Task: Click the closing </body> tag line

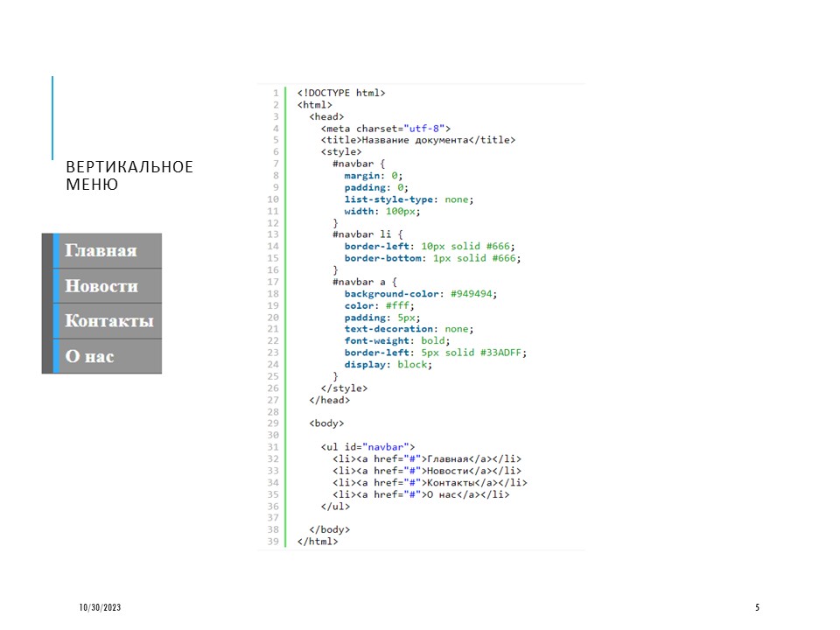Action: point(330,530)
